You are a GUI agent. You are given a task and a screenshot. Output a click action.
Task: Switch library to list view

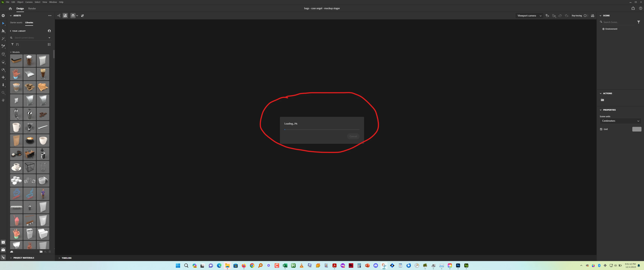(49, 44)
